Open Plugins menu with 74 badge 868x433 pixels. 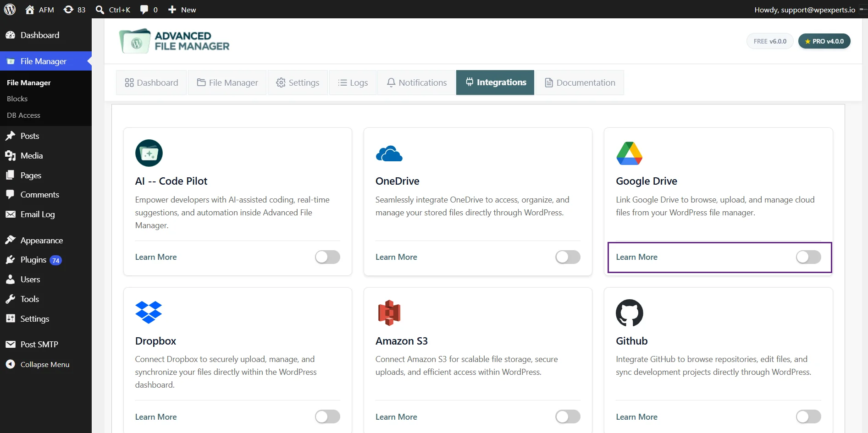point(46,260)
